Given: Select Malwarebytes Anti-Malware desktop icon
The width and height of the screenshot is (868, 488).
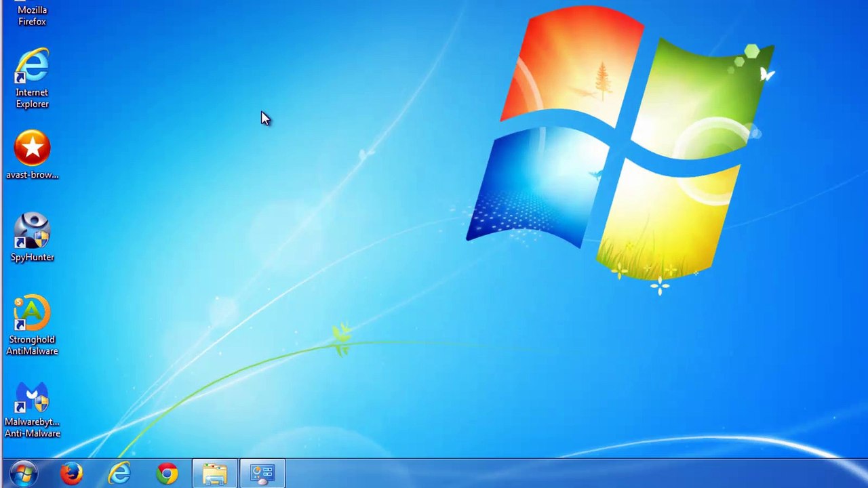Looking at the screenshot, I should [32, 397].
